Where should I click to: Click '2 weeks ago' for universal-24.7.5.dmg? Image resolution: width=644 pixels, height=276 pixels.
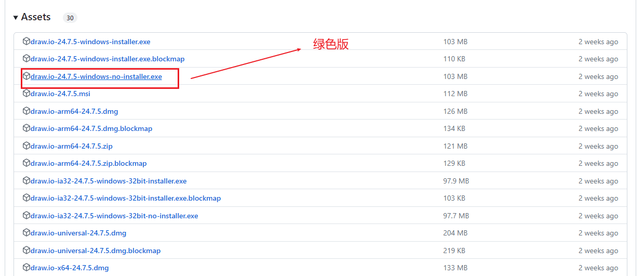coord(598,233)
